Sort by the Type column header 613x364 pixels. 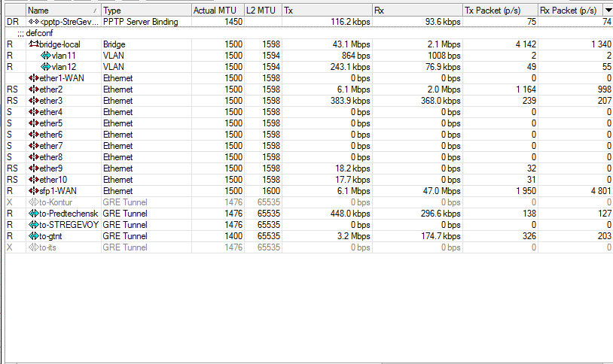pos(146,11)
